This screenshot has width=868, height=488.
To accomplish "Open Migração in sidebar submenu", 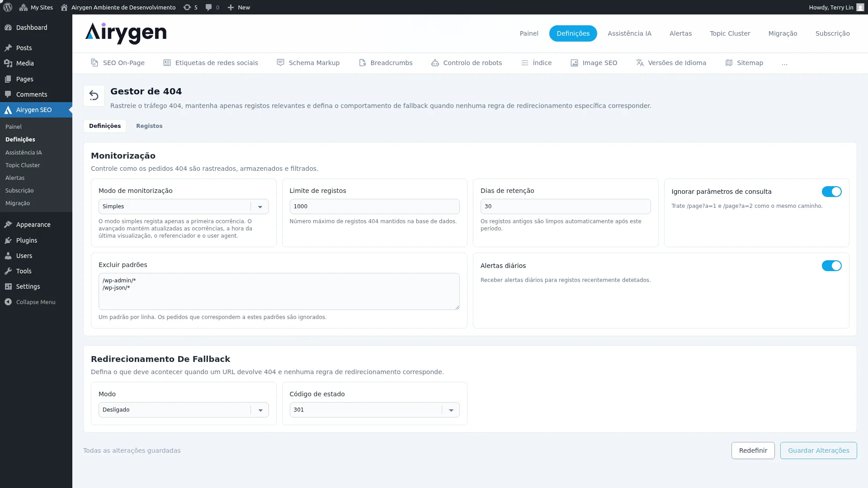I will click(x=18, y=203).
